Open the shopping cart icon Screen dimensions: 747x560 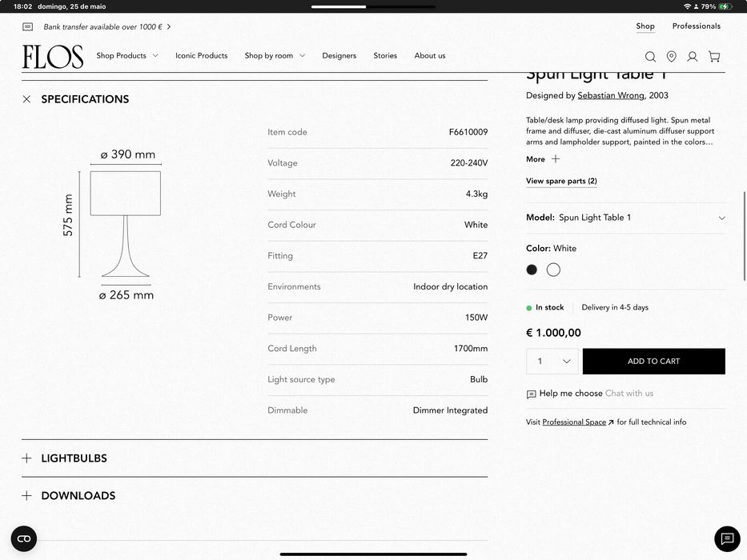pos(714,57)
